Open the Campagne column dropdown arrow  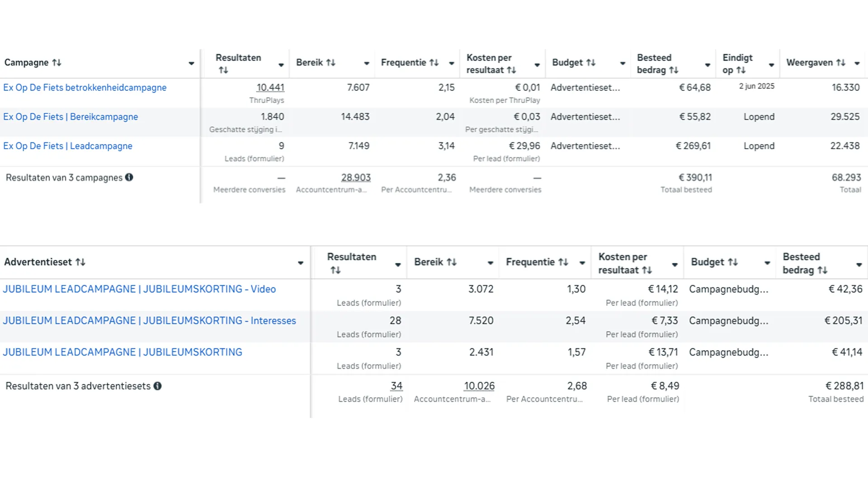click(191, 64)
